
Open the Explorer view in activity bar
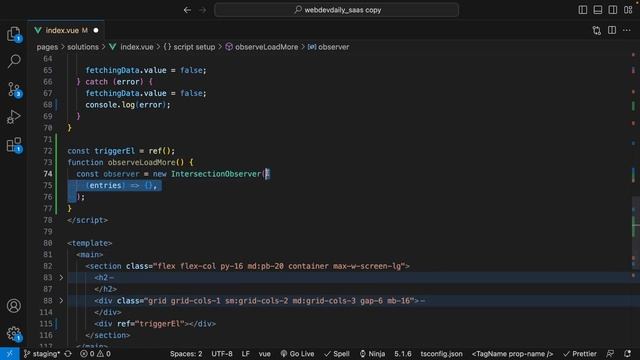point(14,33)
